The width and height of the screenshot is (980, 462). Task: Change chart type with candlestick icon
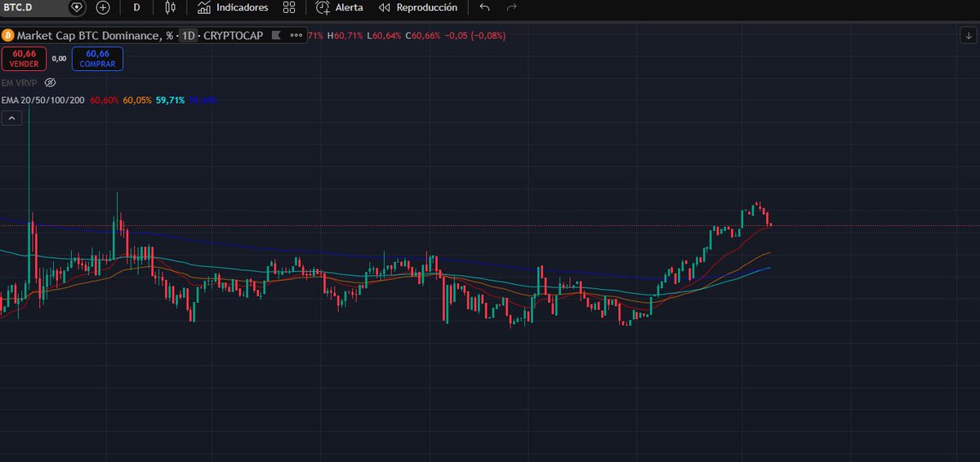(x=170, y=7)
